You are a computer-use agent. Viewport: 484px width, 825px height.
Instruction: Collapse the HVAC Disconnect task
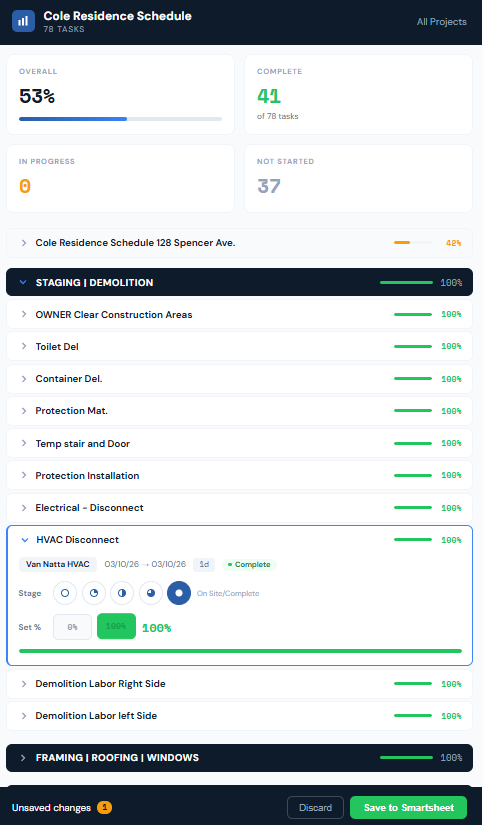point(24,540)
